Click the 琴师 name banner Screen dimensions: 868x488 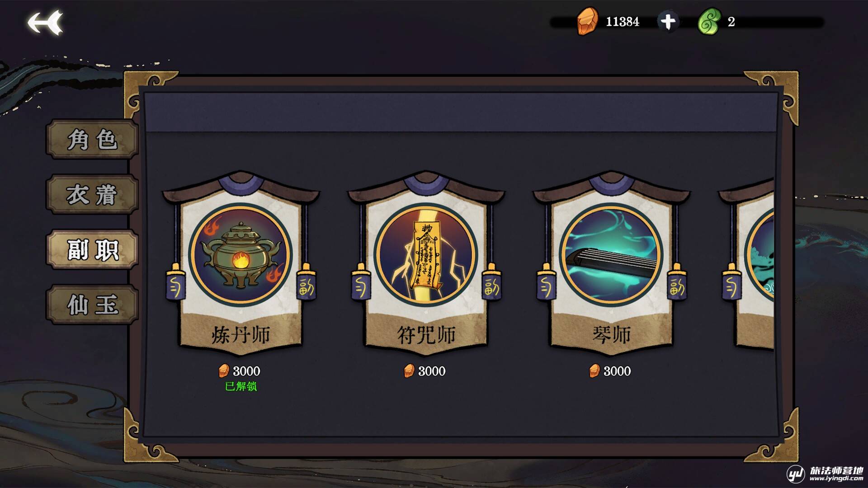[x=611, y=335]
